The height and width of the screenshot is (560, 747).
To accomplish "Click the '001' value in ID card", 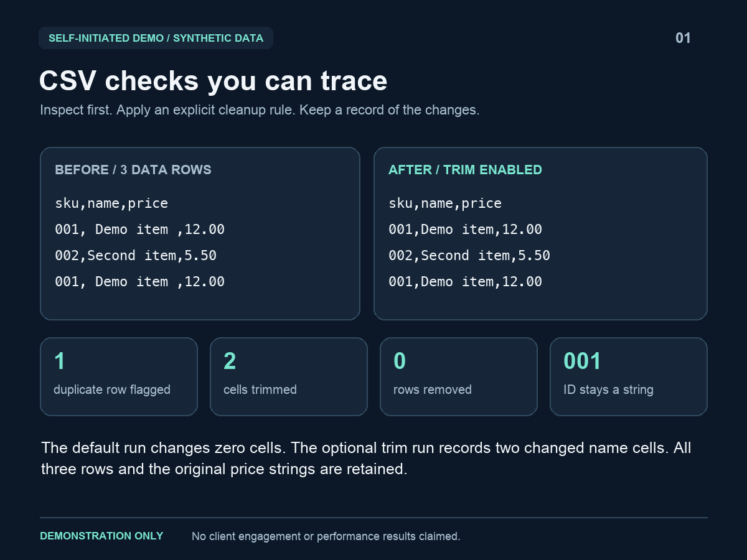I will click(582, 361).
